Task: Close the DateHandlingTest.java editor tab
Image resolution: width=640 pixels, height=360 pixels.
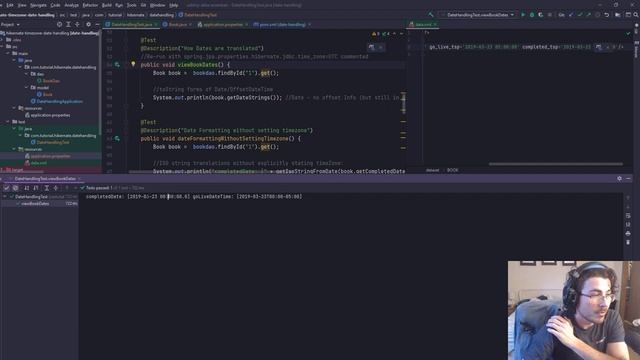Action: pyautogui.click(x=156, y=24)
